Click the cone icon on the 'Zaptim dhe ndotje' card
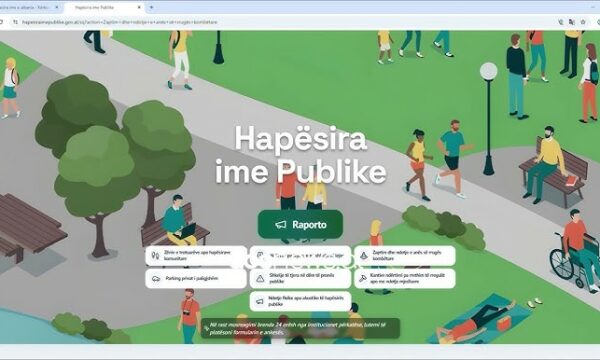 click(364, 256)
